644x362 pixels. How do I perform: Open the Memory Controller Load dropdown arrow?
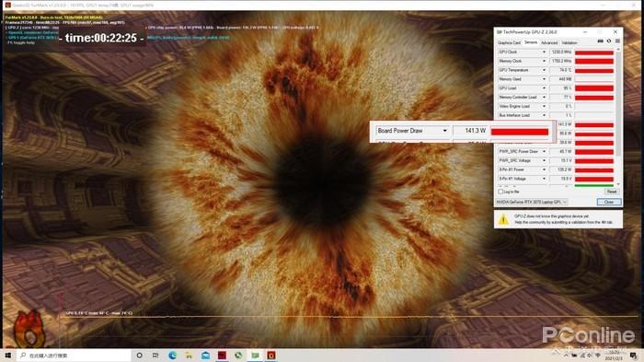544,98
